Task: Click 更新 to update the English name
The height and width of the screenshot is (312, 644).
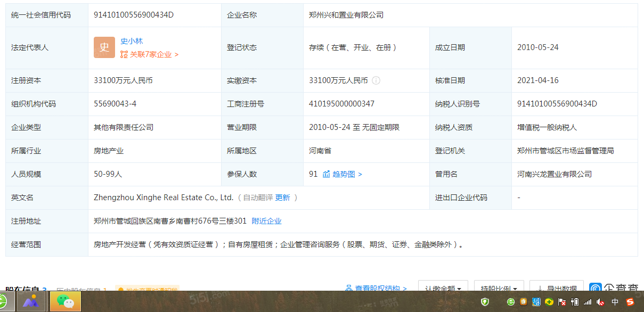Action: tap(282, 198)
